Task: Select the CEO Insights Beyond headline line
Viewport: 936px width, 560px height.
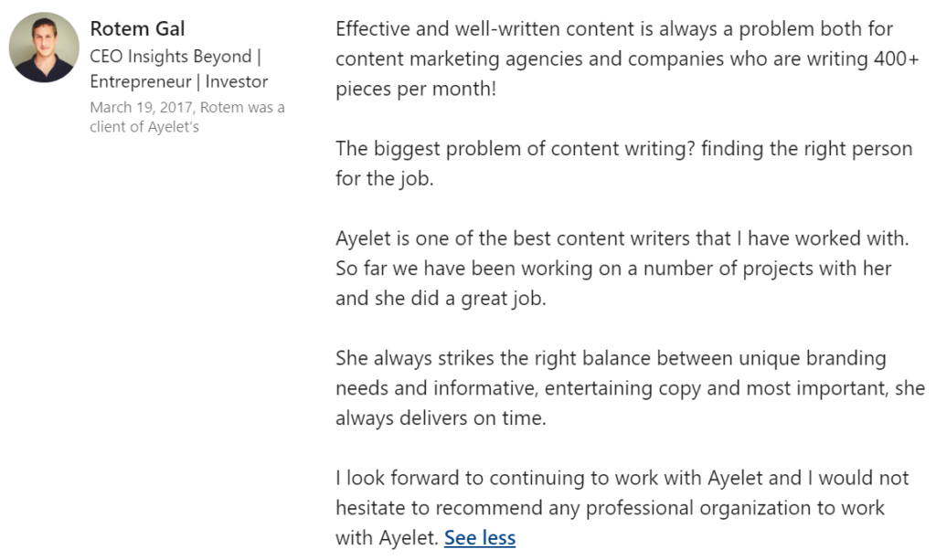Action: click(175, 56)
